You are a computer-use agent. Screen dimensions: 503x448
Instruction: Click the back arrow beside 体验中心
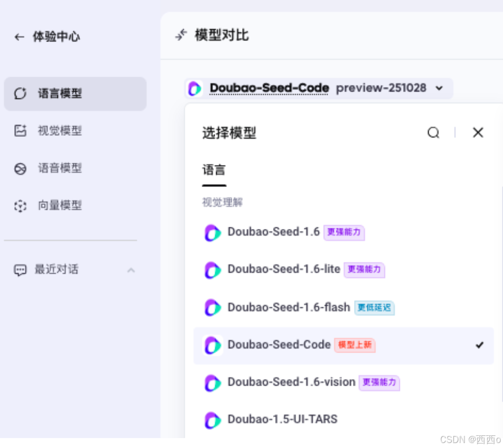tap(19, 37)
